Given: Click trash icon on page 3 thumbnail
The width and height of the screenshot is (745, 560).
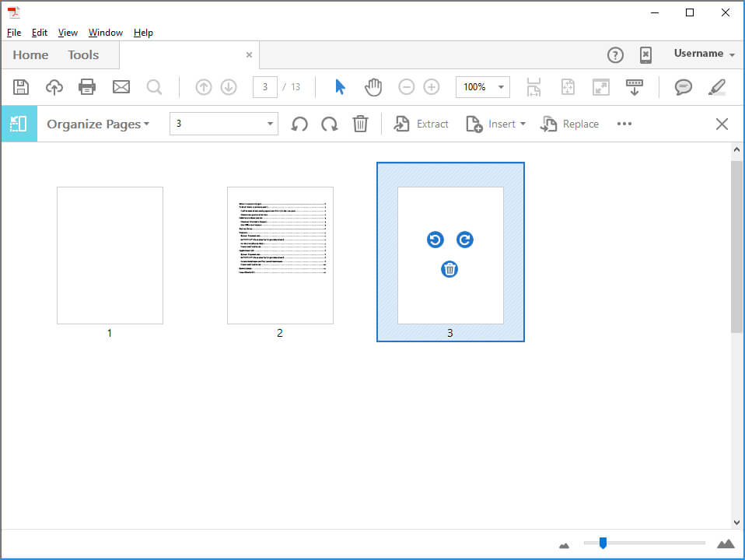Looking at the screenshot, I should click(449, 269).
